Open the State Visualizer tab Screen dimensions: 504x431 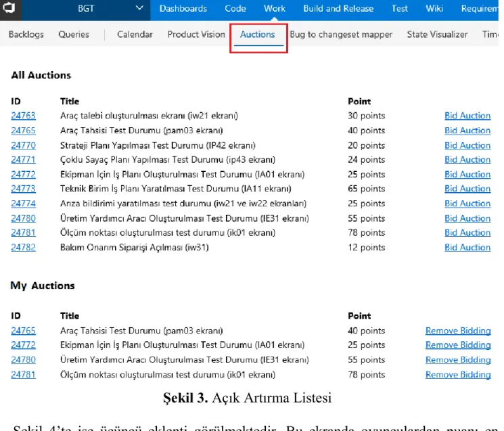click(x=437, y=35)
